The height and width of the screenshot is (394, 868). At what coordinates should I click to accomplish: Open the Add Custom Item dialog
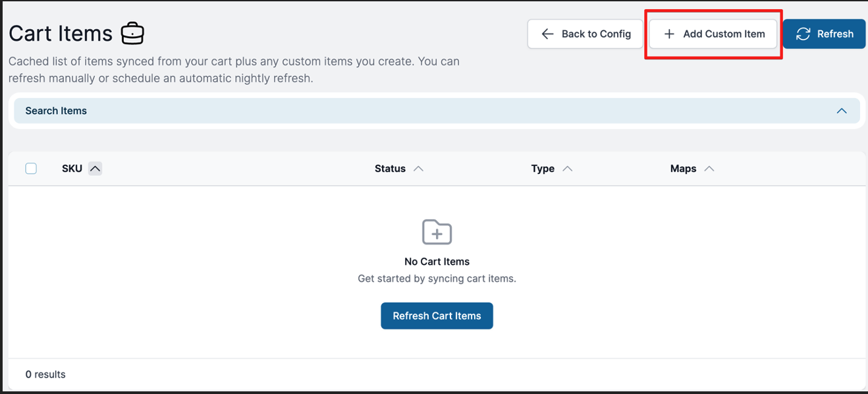coord(713,34)
